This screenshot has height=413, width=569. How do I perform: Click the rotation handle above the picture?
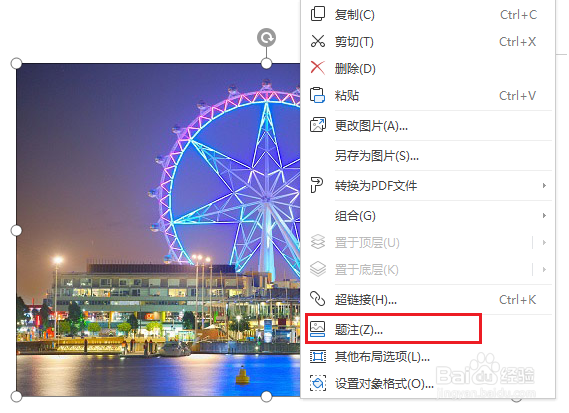point(267,37)
